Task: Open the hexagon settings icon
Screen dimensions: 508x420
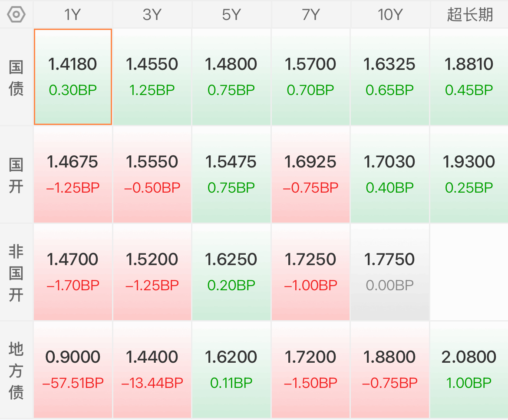Action: (16, 15)
